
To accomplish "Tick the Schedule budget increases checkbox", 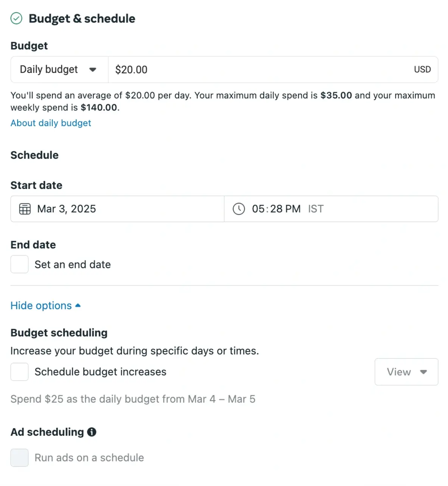I will [19, 372].
